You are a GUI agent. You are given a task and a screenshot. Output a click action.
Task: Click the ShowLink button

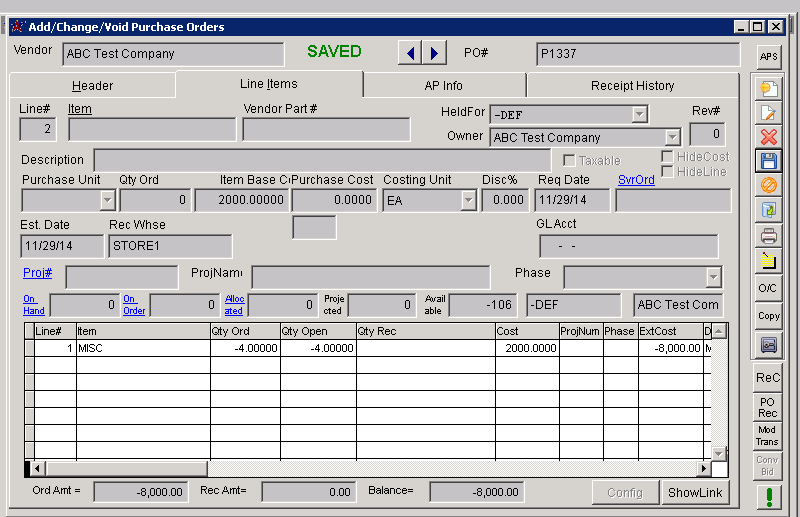(x=695, y=492)
